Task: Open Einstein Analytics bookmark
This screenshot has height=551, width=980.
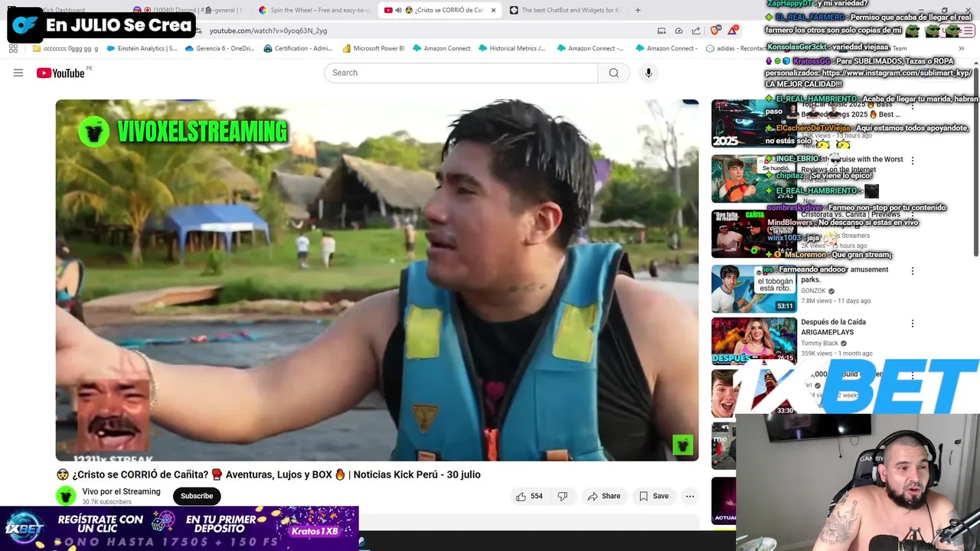Action: click(x=142, y=48)
